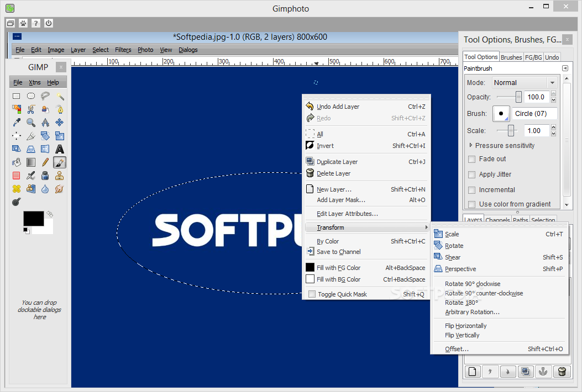The width and height of the screenshot is (582, 392).
Task: Open the window menu button left of *Softpedia.jpg title
Action: [17, 36]
